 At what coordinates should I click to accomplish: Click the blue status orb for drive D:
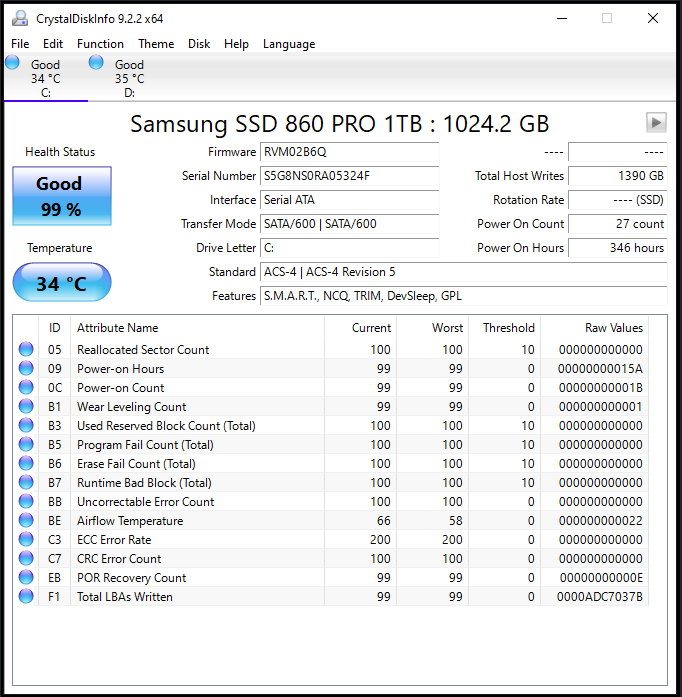96,62
